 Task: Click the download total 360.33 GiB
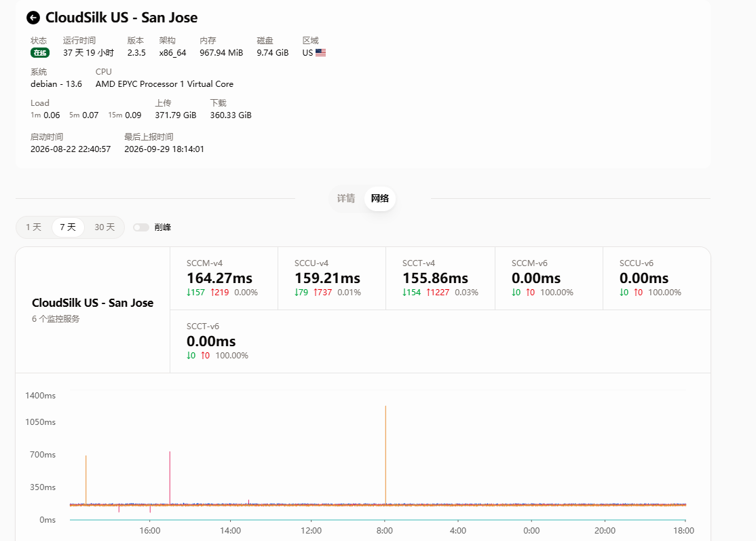231,115
